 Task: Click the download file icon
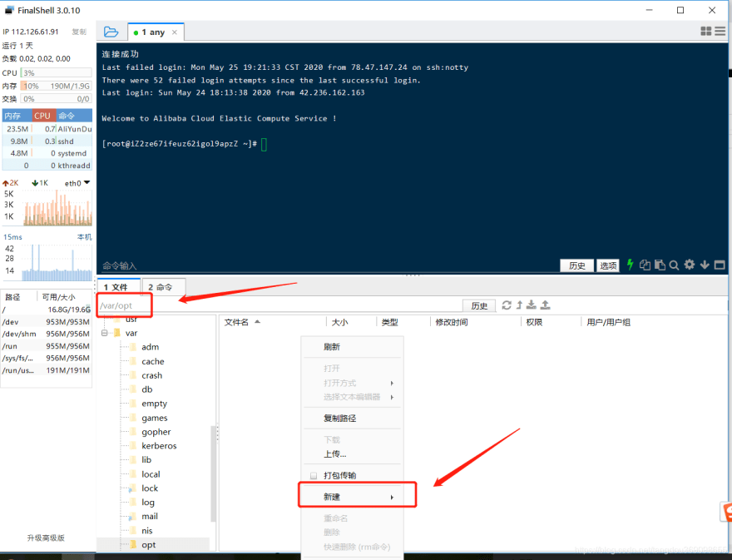[x=532, y=305]
